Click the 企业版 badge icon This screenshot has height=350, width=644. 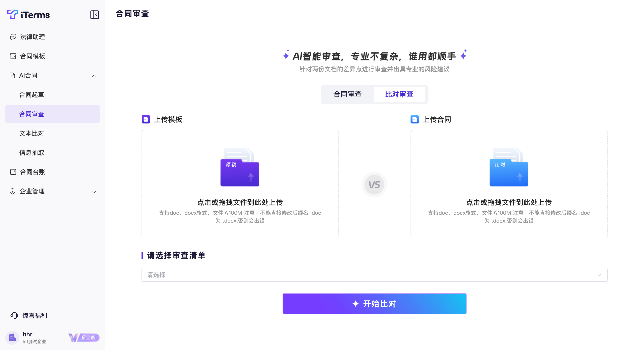tap(84, 337)
